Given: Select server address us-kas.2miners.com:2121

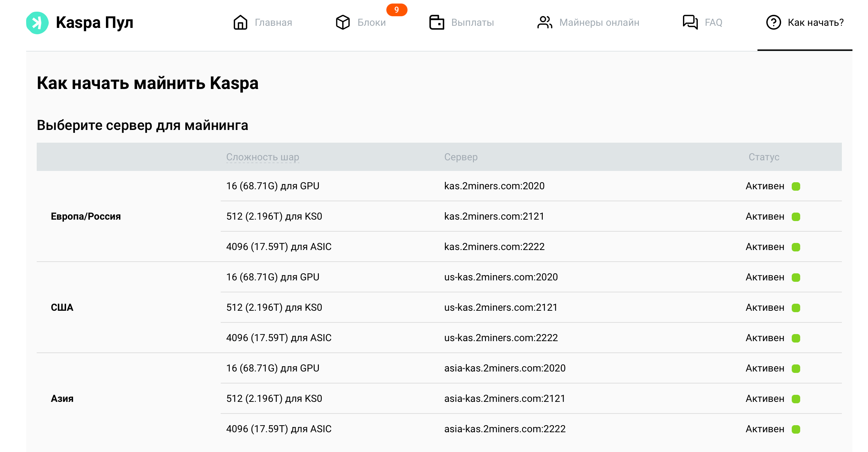Looking at the screenshot, I should [501, 308].
